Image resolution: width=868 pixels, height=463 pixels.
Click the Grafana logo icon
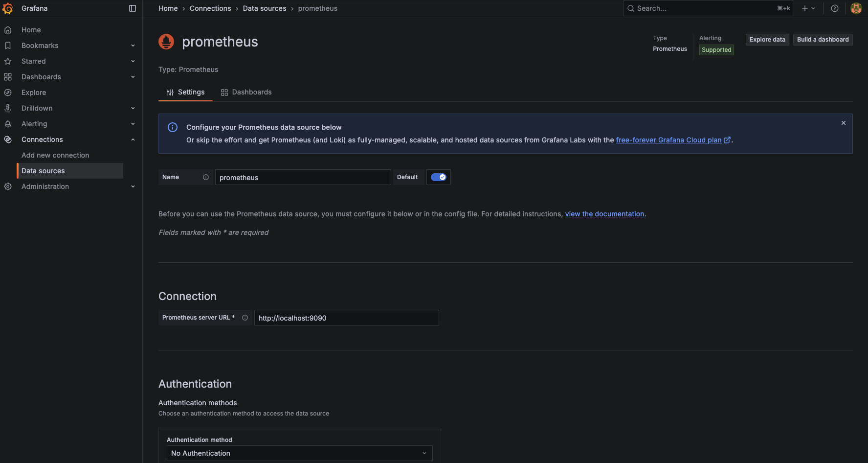(8, 8)
